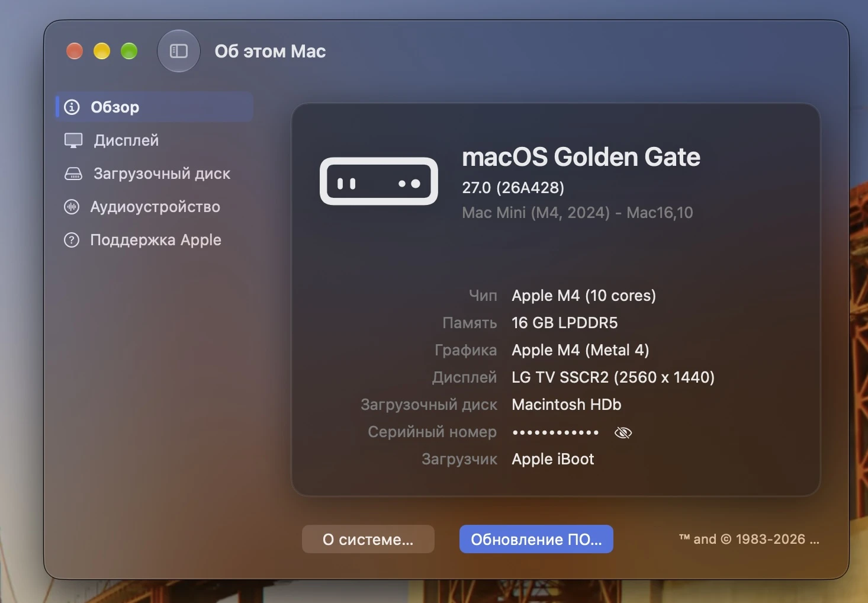Image resolution: width=868 pixels, height=603 pixels.
Task: Click the hidden serial number dots
Action: coord(555,432)
